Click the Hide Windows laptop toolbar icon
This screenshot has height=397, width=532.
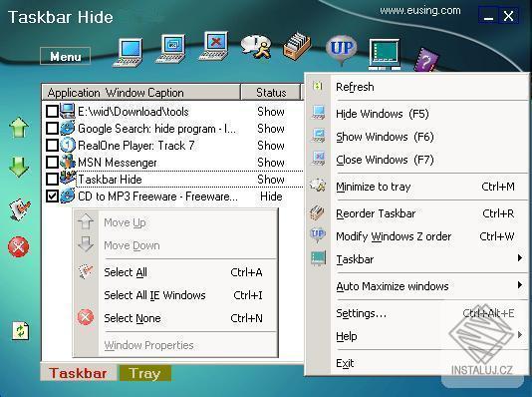(x=129, y=52)
